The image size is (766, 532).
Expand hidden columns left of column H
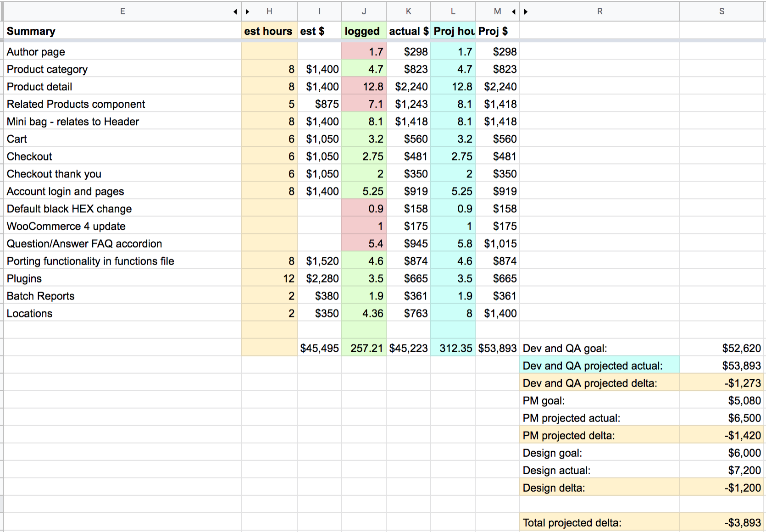click(x=248, y=11)
